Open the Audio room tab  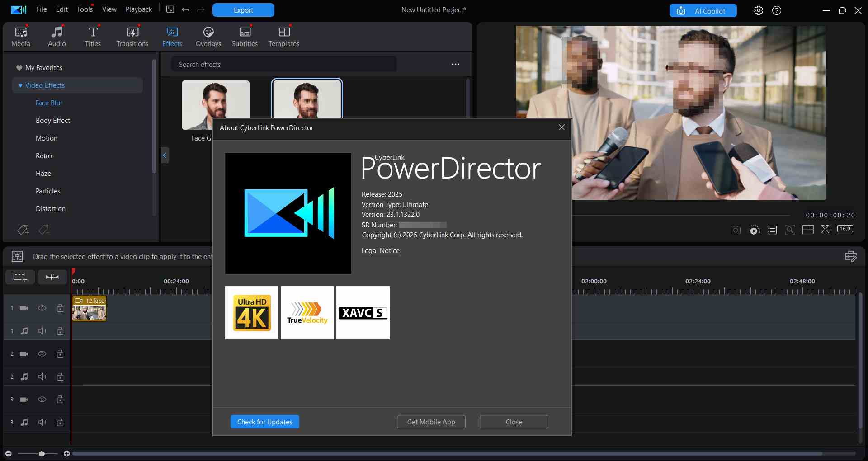click(57, 37)
